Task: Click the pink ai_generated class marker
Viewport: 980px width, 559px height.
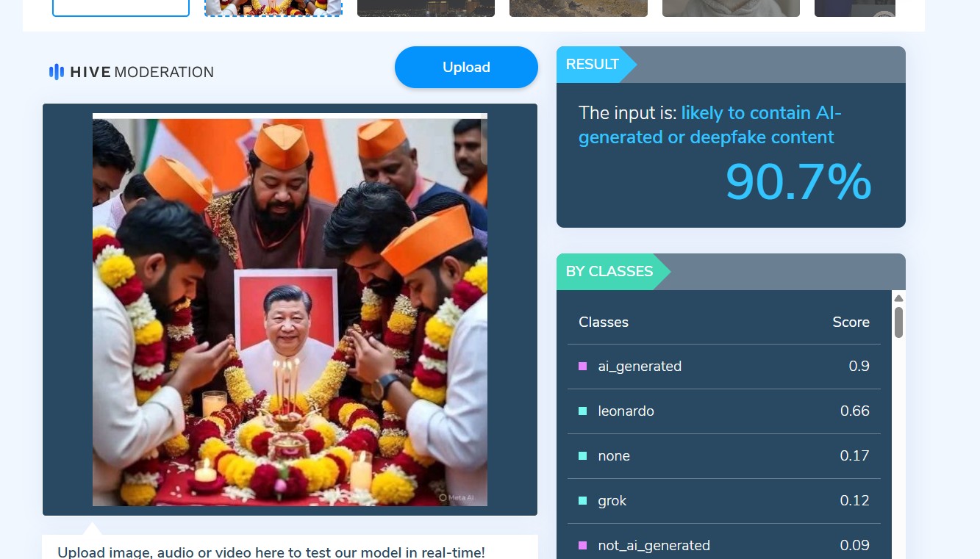Action: pos(583,366)
